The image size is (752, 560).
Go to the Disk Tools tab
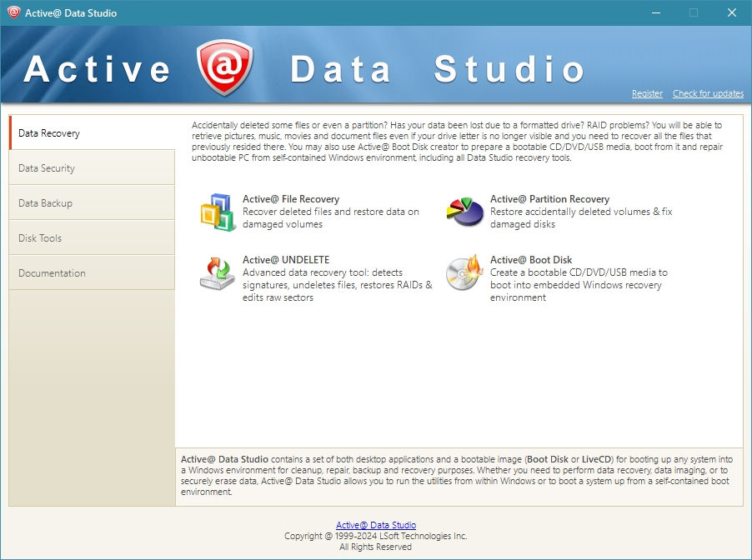pos(92,238)
